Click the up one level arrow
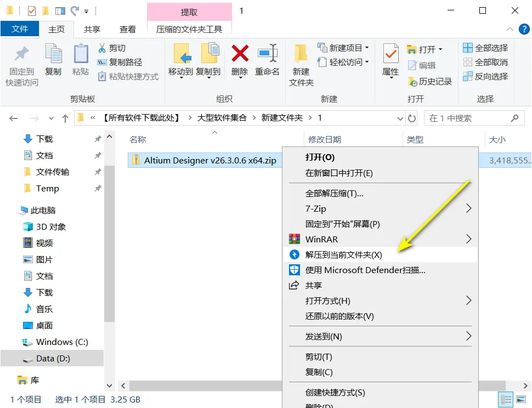Screen dimensions: 532x408 65,118
